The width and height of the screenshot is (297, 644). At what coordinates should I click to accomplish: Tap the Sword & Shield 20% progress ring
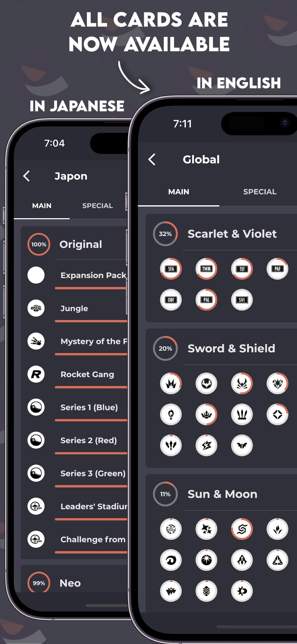pos(165,348)
